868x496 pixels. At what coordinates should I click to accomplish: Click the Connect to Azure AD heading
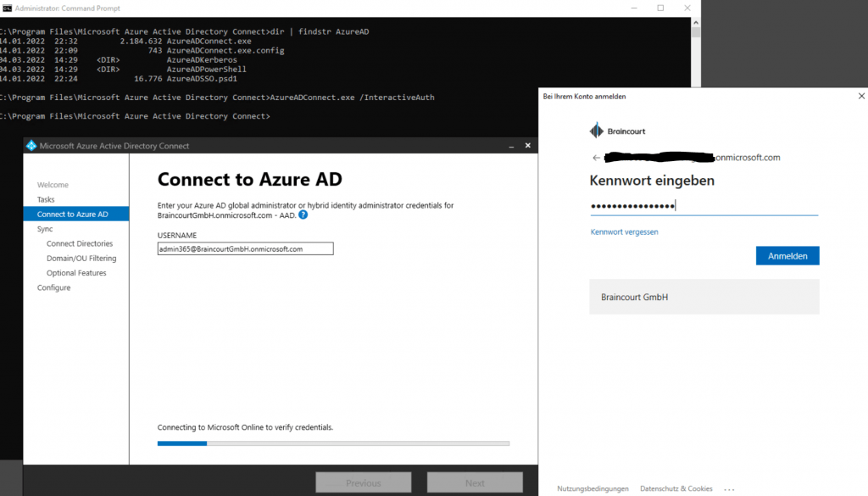click(250, 180)
